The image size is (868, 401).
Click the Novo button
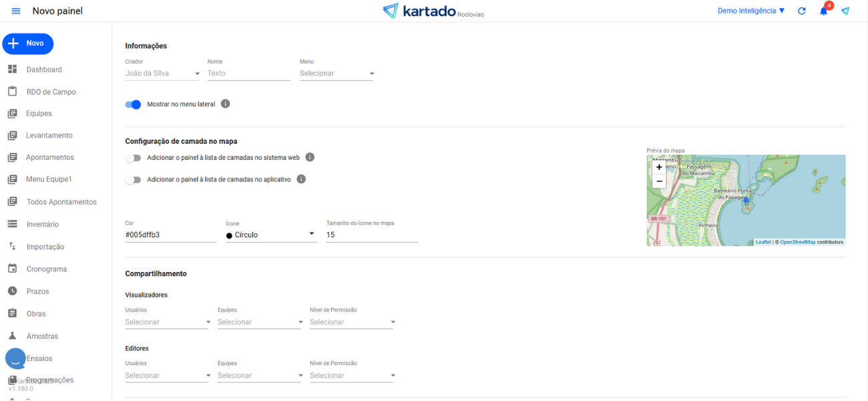tap(28, 43)
